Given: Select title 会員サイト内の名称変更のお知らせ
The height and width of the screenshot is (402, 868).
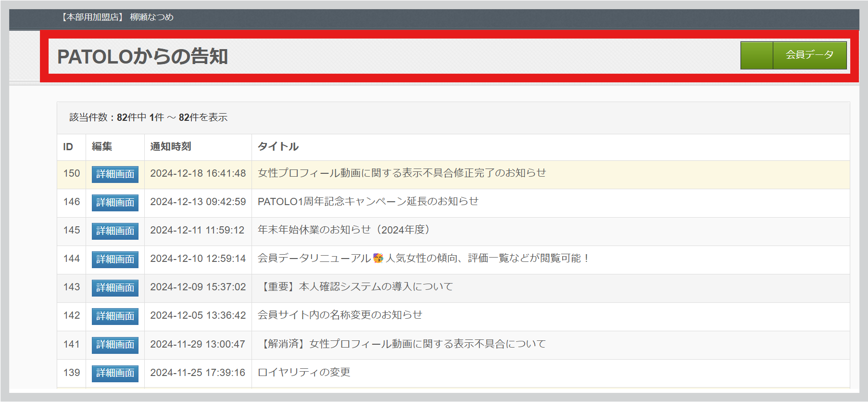Looking at the screenshot, I should [x=340, y=315].
